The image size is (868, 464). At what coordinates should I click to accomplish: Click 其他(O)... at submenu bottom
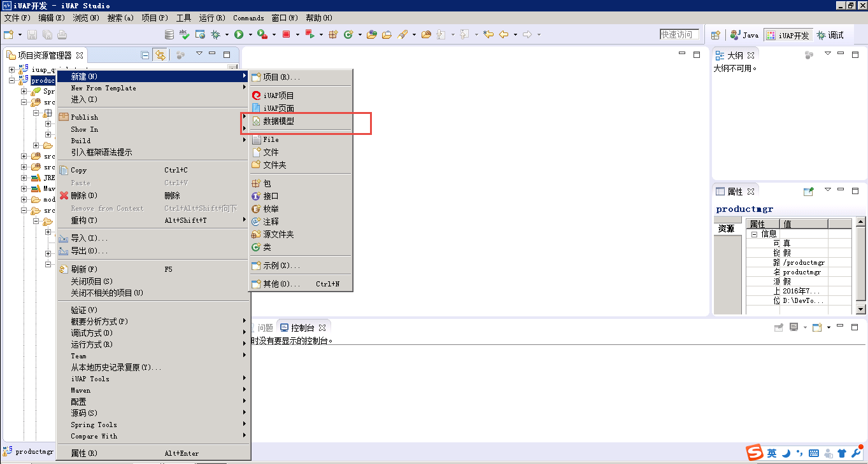(x=280, y=284)
